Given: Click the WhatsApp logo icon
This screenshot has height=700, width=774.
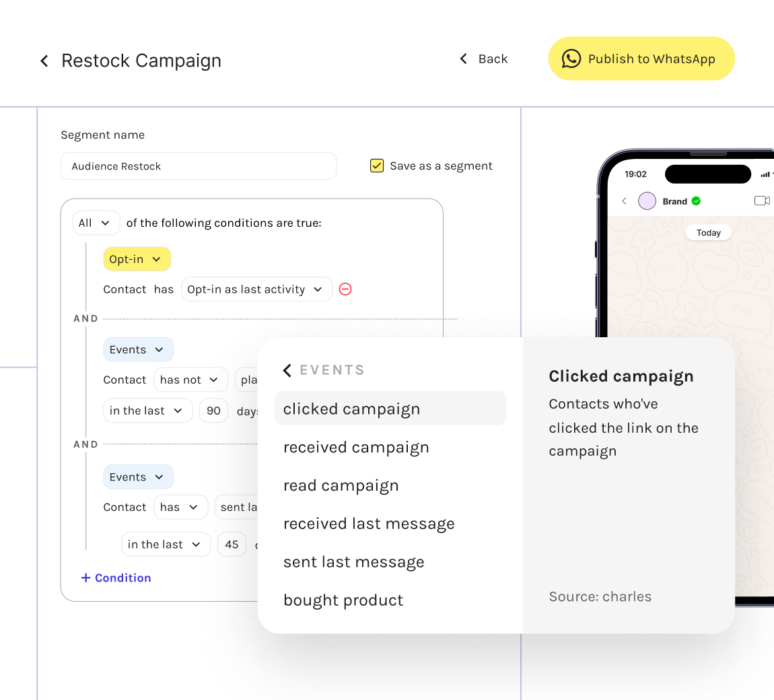Looking at the screenshot, I should coord(571,59).
